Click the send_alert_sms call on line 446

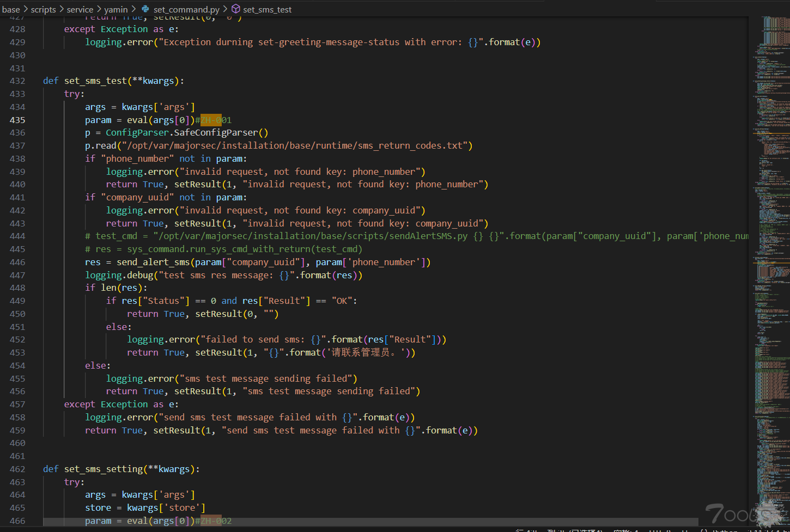pyautogui.click(x=153, y=262)
